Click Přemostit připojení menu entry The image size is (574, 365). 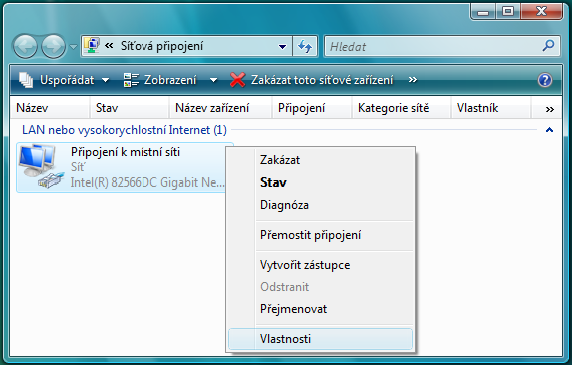pyautogui.click(x=310, y=235)
